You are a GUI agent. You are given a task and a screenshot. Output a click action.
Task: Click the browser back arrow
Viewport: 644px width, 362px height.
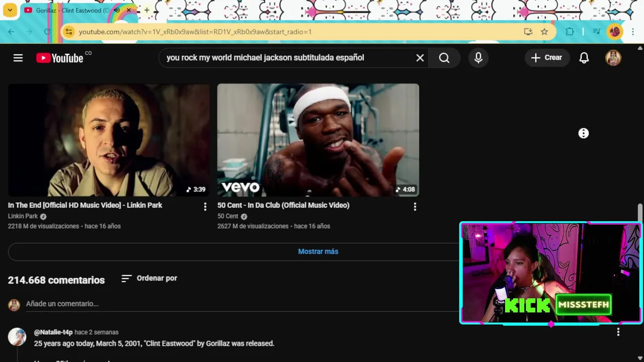(x=11, y=32)
